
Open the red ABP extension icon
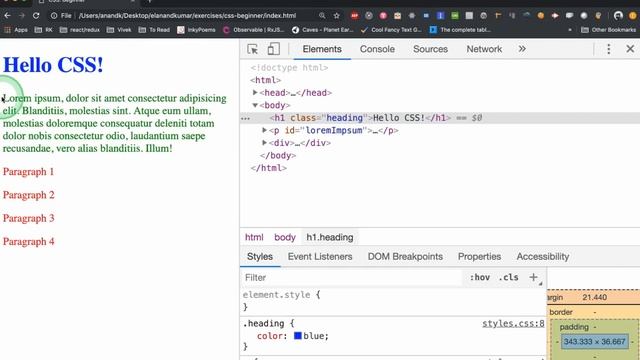[354, 16]
